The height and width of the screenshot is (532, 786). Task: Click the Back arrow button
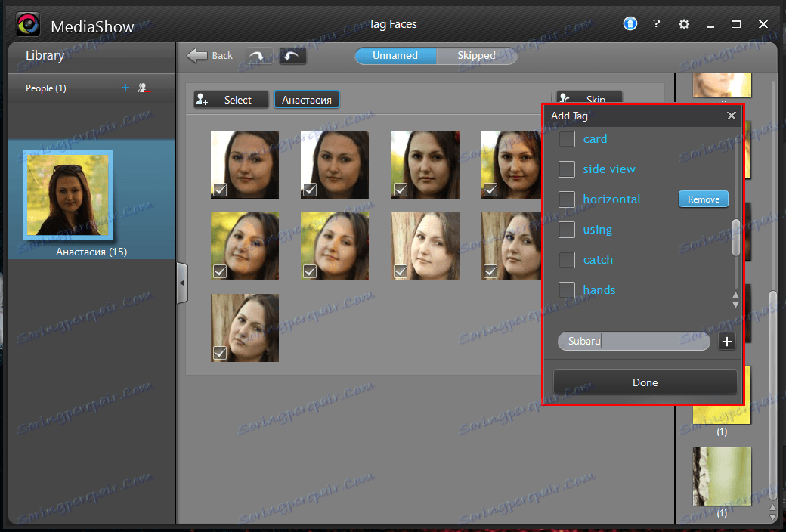[210, 56]
